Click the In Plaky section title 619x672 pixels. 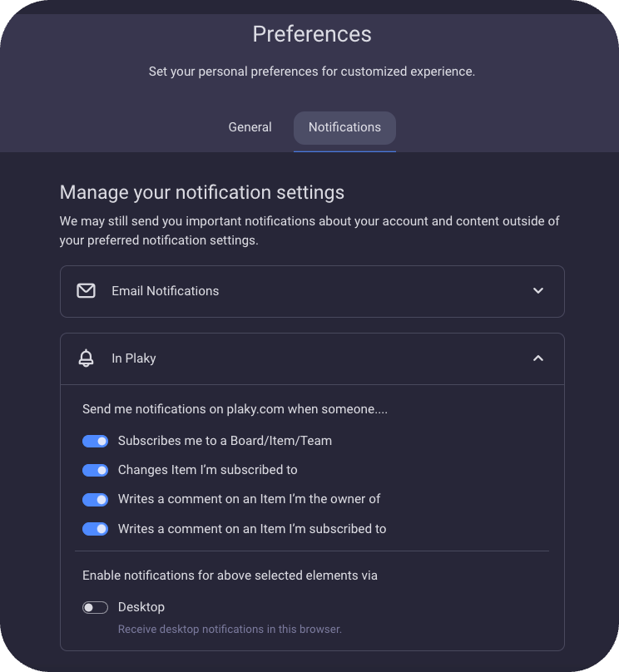134,358
